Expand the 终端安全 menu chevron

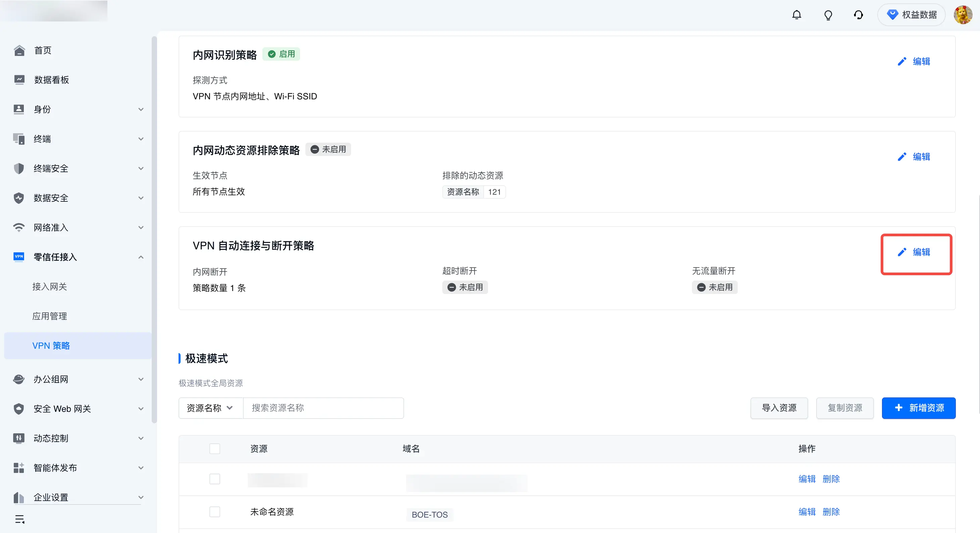pyautogui.click(x=141, y=168)
